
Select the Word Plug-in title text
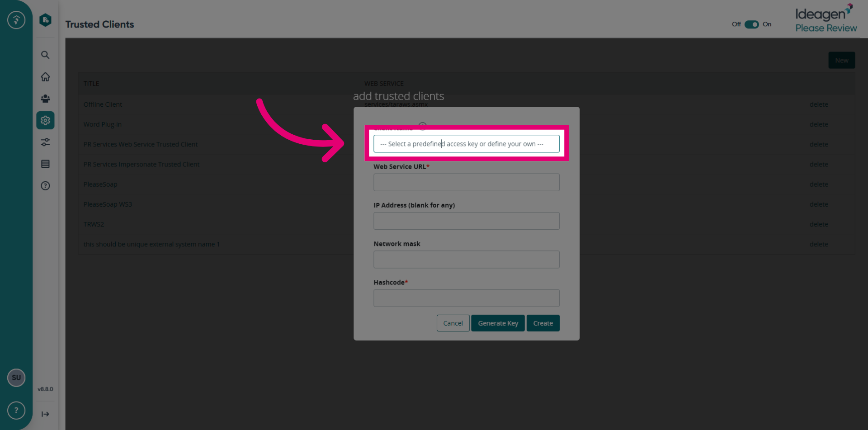pos(102,124)
